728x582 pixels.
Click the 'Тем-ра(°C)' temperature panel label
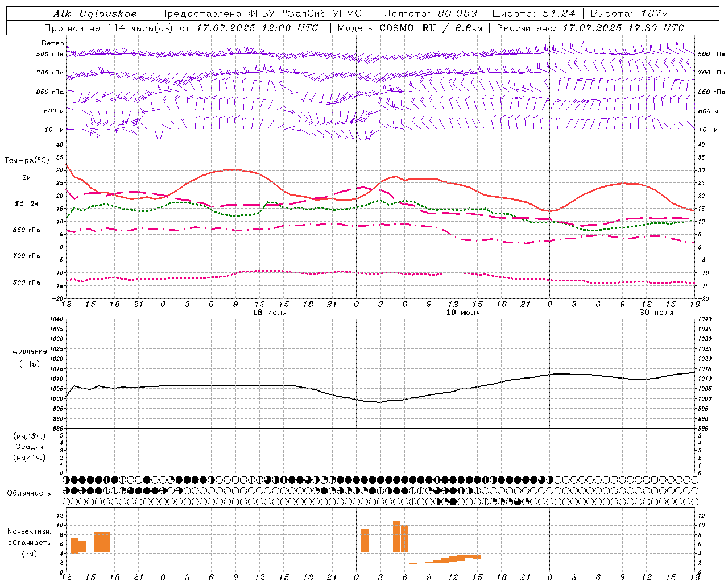[x=27, y=161]
